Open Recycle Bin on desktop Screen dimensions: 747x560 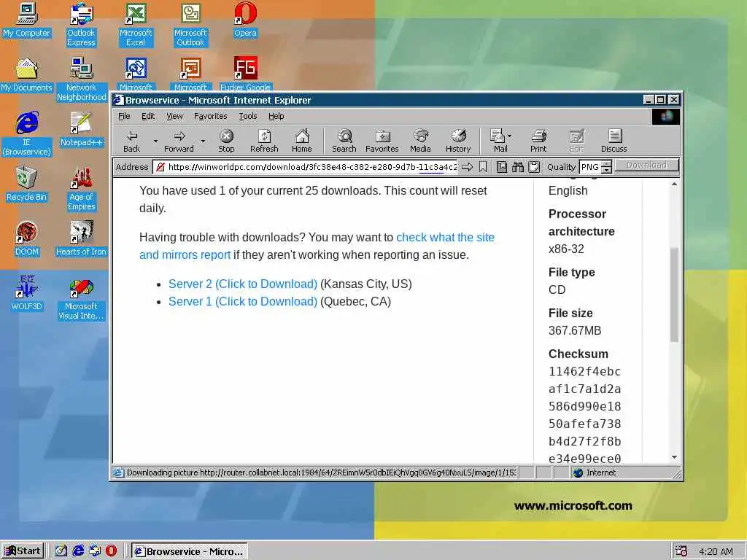pos(27,184)
